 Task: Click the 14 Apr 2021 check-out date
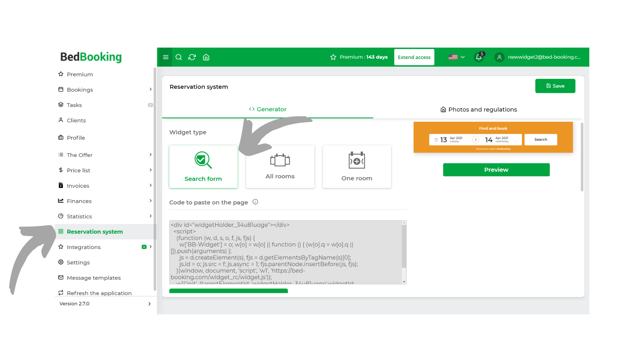[x=497, y=140]
